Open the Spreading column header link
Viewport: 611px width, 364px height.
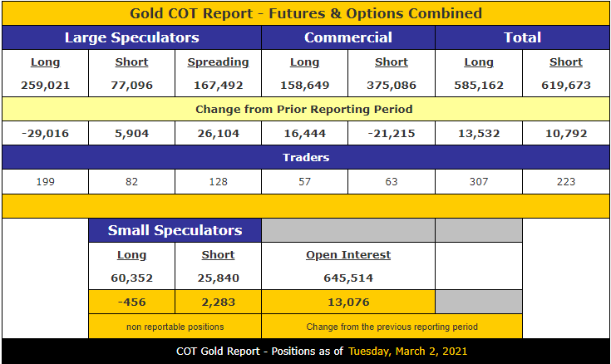[218, 62]
